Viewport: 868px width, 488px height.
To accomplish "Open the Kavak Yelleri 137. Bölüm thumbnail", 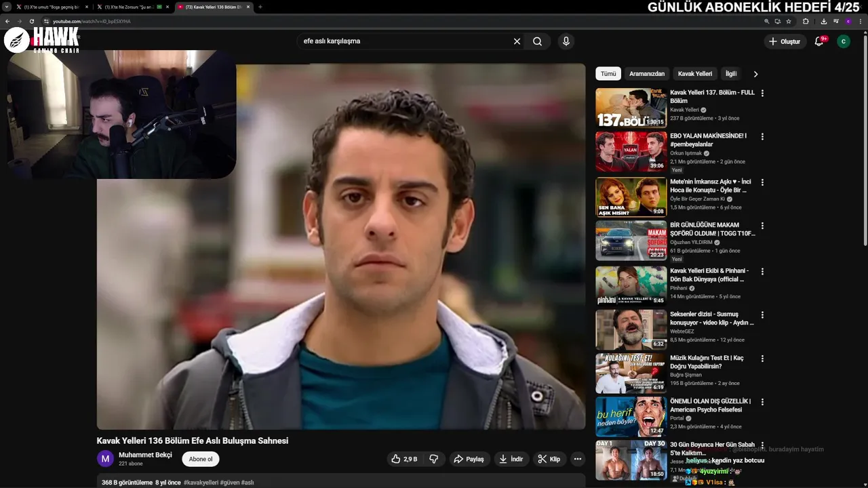I will (x=631, y=108).
